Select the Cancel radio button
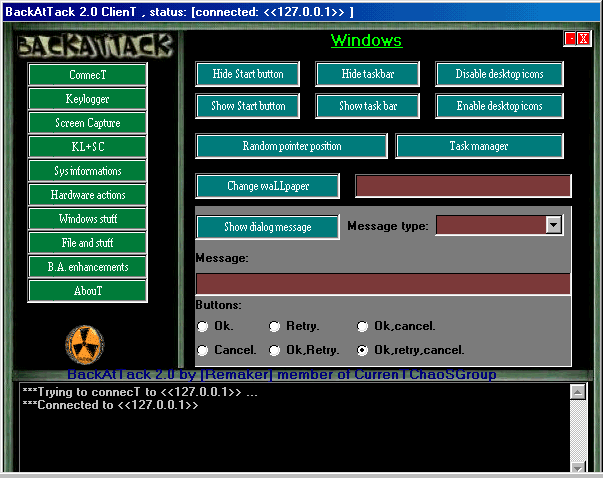Viewport: 603px width, 478px height. pos(203,351)
